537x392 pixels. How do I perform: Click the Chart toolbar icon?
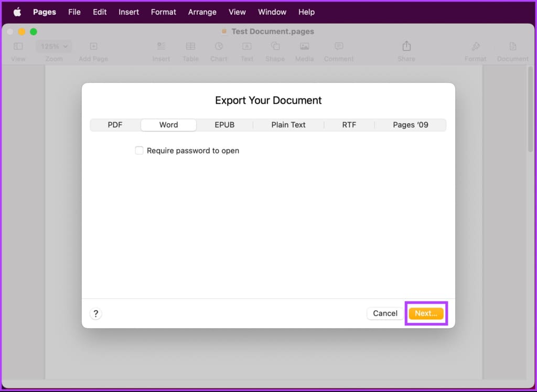[219, 46]
